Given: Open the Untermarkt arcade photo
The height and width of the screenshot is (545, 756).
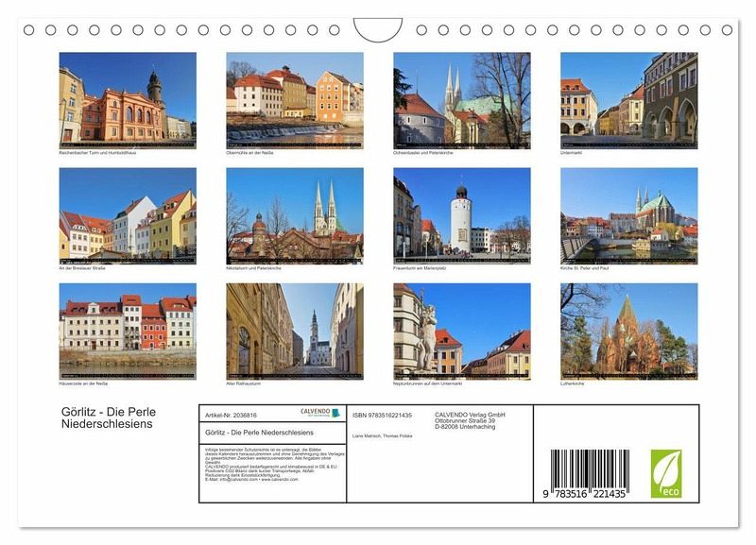Looking at the screenshot, I should tap(628, 100).
